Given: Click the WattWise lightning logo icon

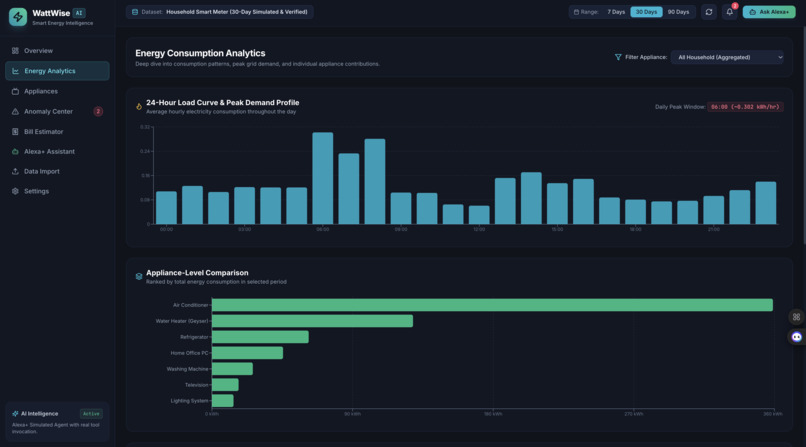Looking at the screenshot, I should pos(18,17).
